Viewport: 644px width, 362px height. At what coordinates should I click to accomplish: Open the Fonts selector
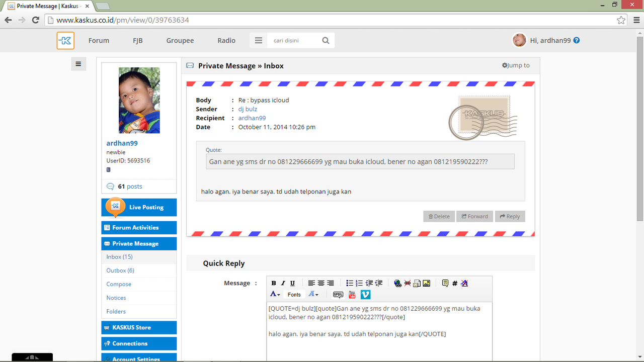tap(294, 295)
